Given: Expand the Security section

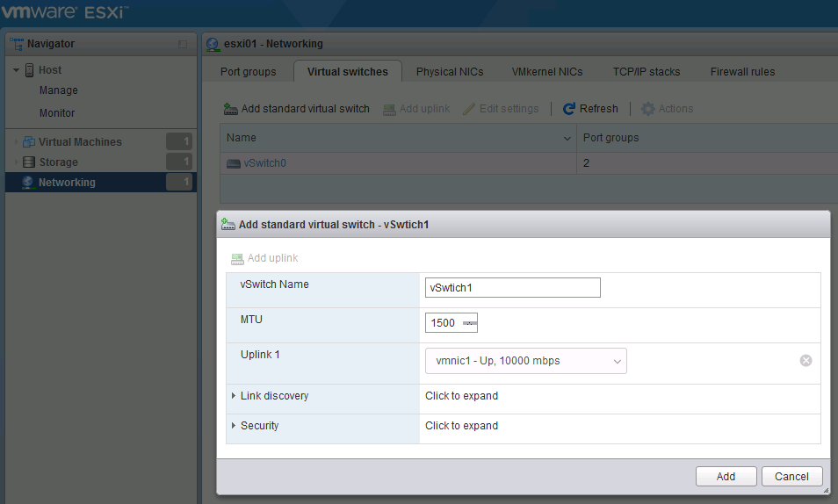Looking at the screenshot, I should pos(234,426).
